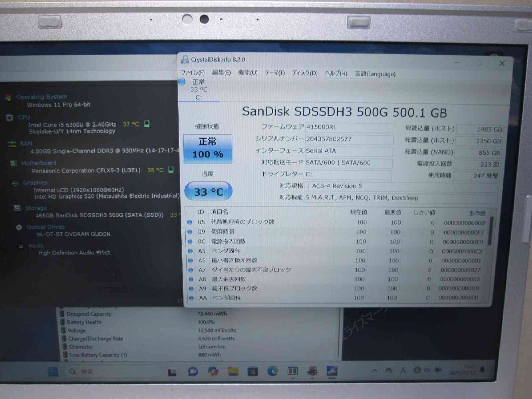Click the green motherboard temperature indicator icon
This screenshot has height=399, width=532.
171,170
